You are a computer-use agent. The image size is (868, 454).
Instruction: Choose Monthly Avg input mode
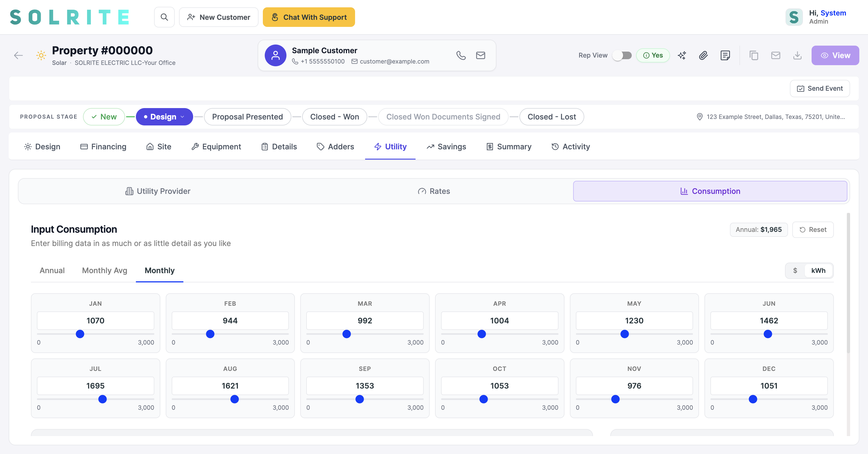[104, 270]
